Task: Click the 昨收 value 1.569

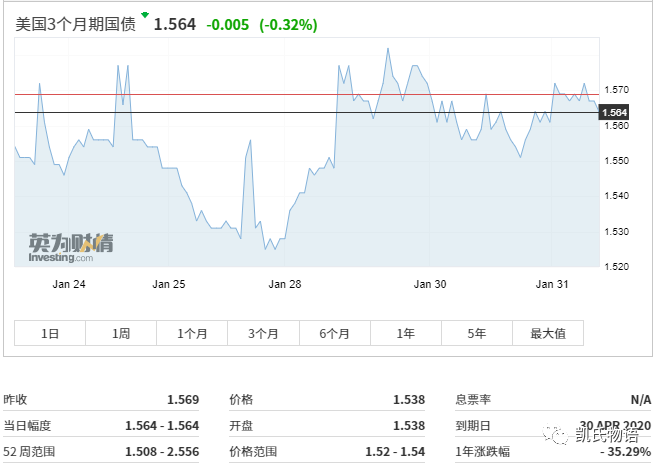Action: (183, 400)
